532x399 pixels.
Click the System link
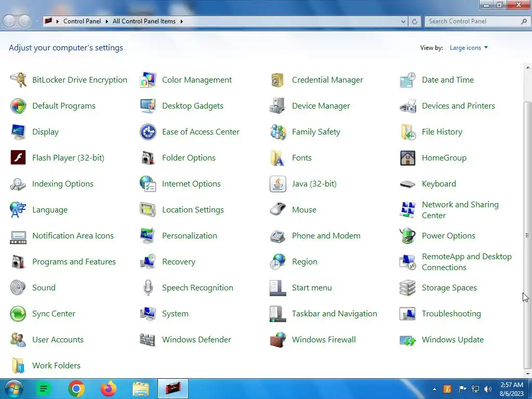[x=175, y=314]
